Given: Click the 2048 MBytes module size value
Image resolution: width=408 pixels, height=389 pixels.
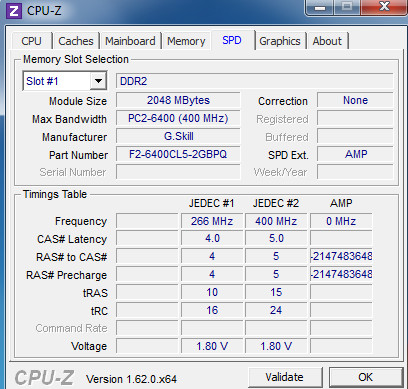Looking at the screenshot, I should [178, 100].
